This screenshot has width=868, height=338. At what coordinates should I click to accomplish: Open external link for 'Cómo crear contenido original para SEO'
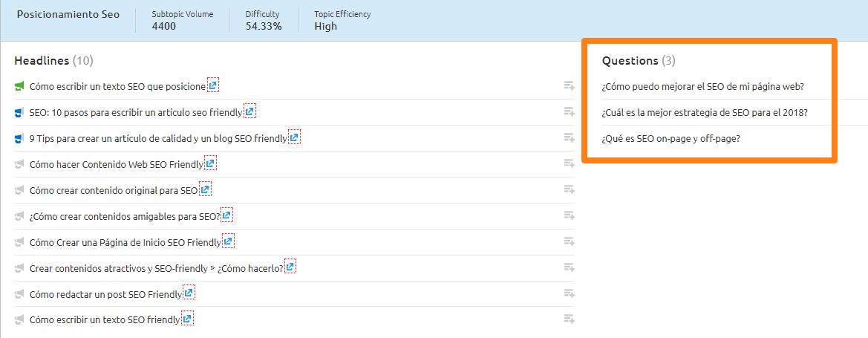coord(205,190)
